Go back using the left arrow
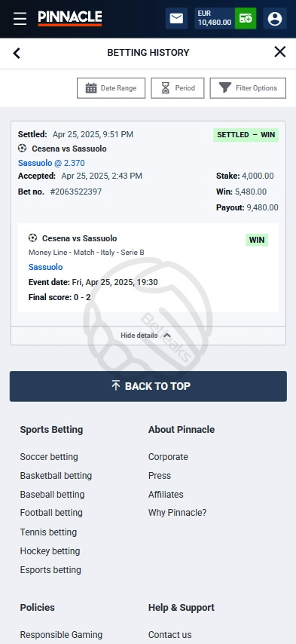This screenshot has width=296, height=644. pyautogui.click(x=17, y=53)
